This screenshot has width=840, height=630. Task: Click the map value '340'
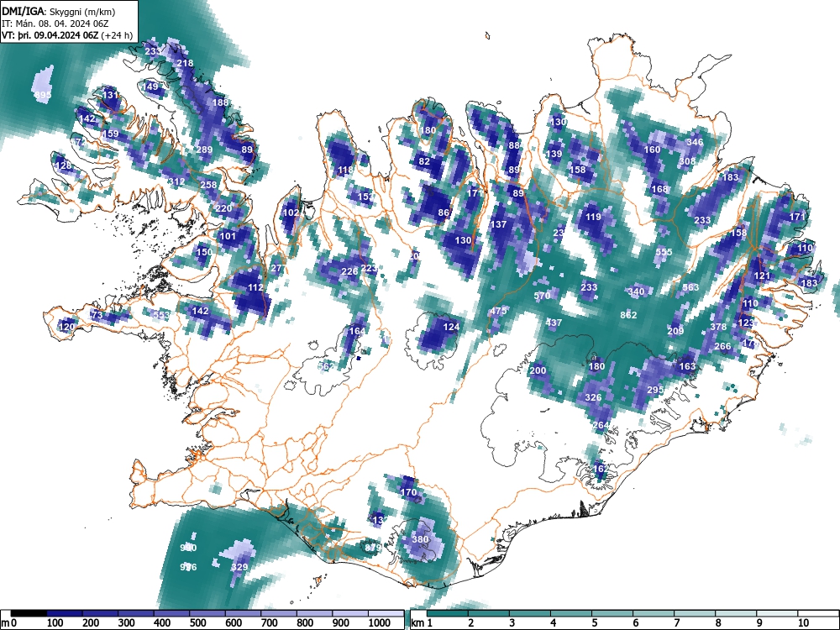(636, 292)
